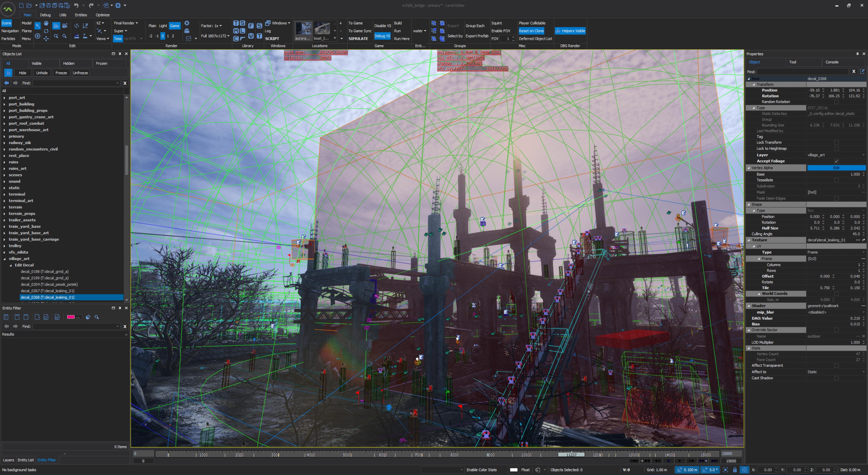
Task: Click the Unfreeze button in Objects List
Action: click(x=80, y=73)
